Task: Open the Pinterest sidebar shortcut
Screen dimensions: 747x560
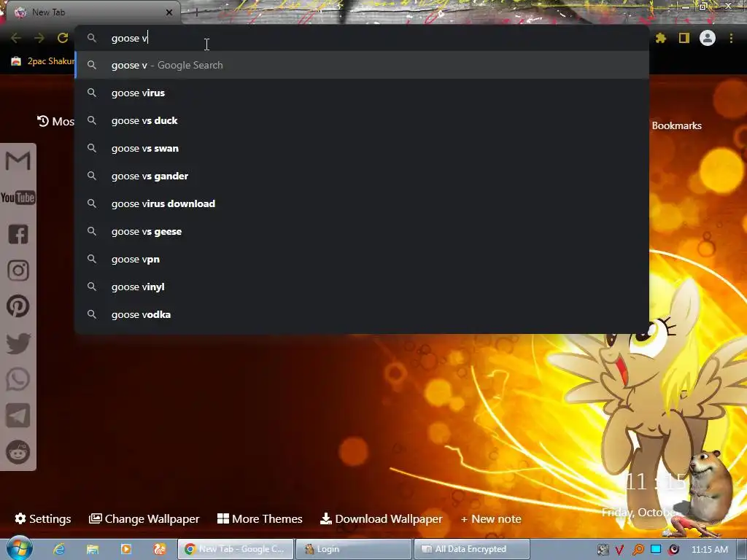Action: 18,306
